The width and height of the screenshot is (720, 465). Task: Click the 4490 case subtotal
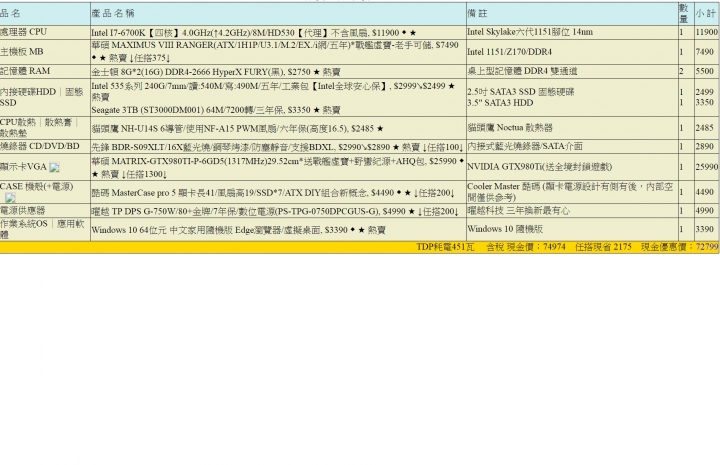pos(705,192)
